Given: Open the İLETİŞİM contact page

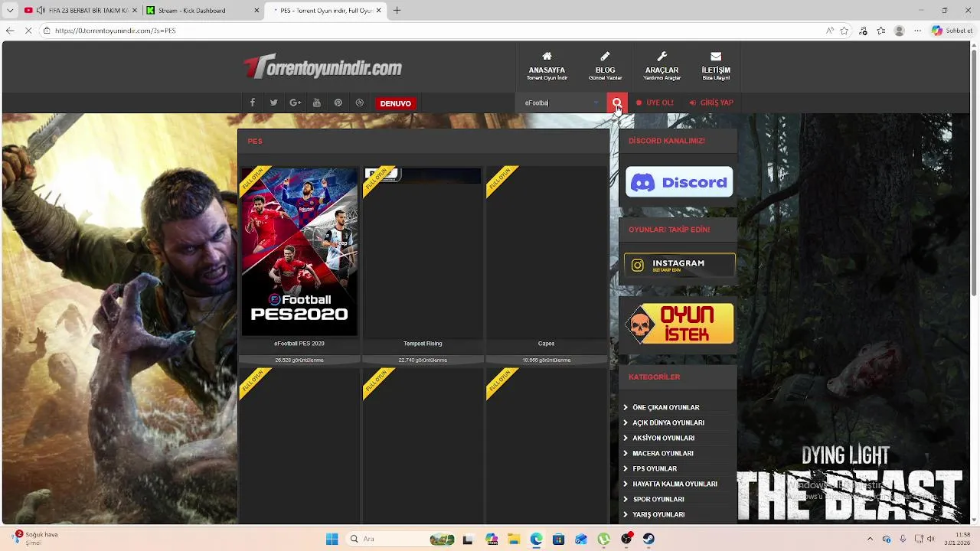Looking at the screenshot, I should [716, 67].
